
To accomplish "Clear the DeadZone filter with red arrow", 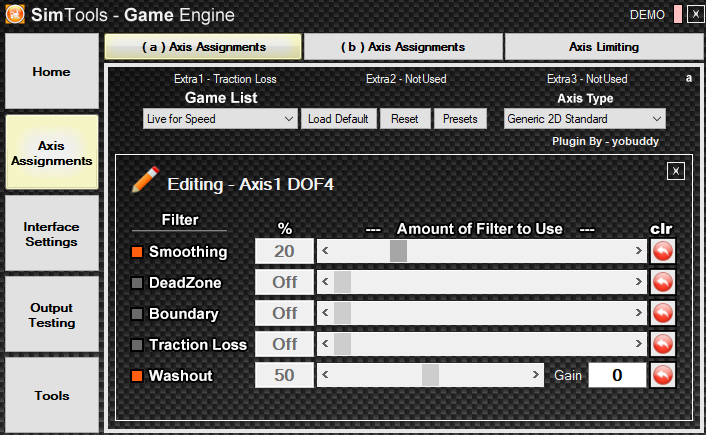I will [663, 282].
